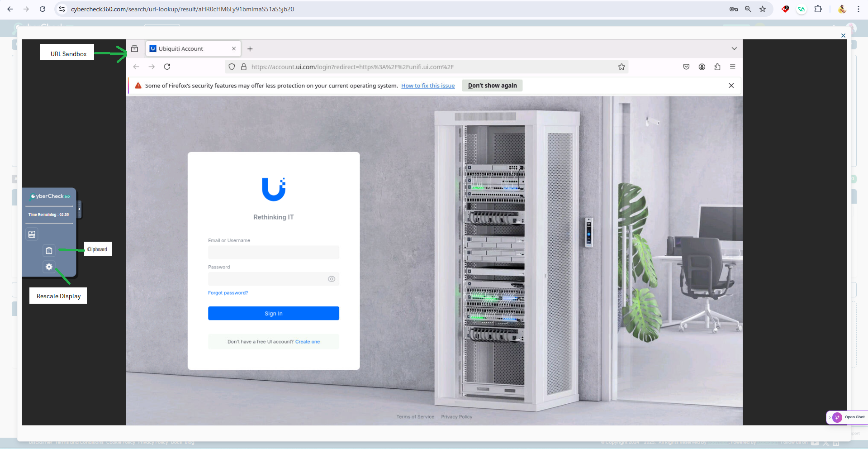The image size is (868, 449).
Task: Click Don't show again on warning bar
Action: point(492,86)
